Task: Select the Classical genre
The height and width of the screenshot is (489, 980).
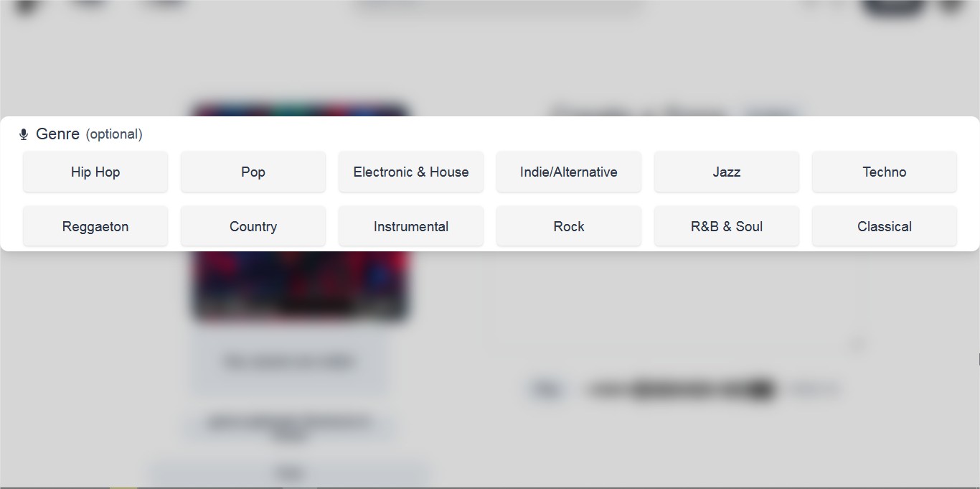Action: pyautogui.click(x=885, y=226)
